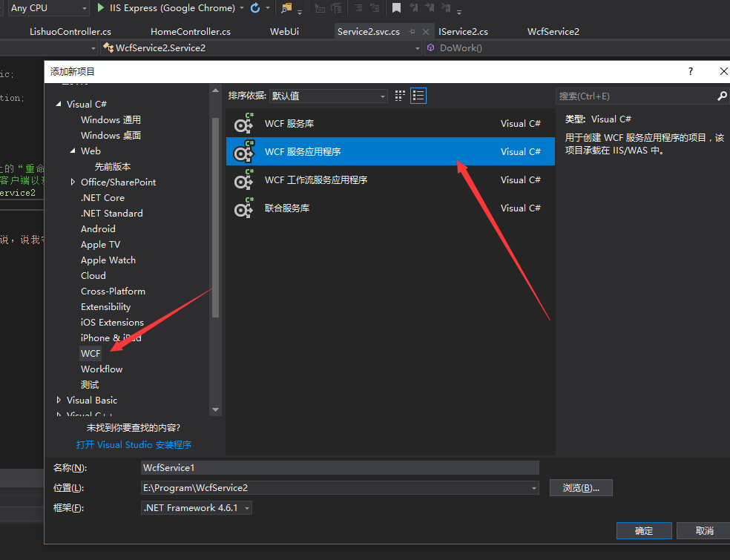Click the 名称 project name input field
The width and height of the screenshot is (730, 560).
[x=340, y=467]
